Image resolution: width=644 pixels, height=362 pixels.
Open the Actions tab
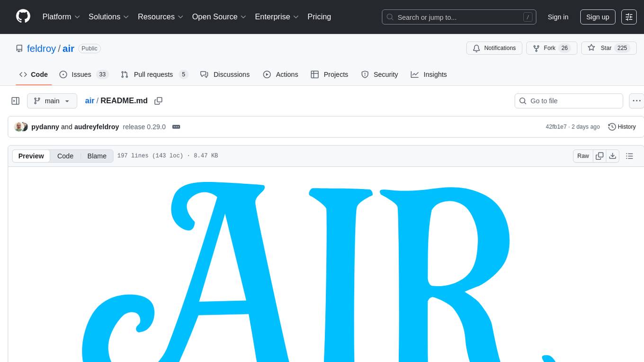[x=281, y=74]
